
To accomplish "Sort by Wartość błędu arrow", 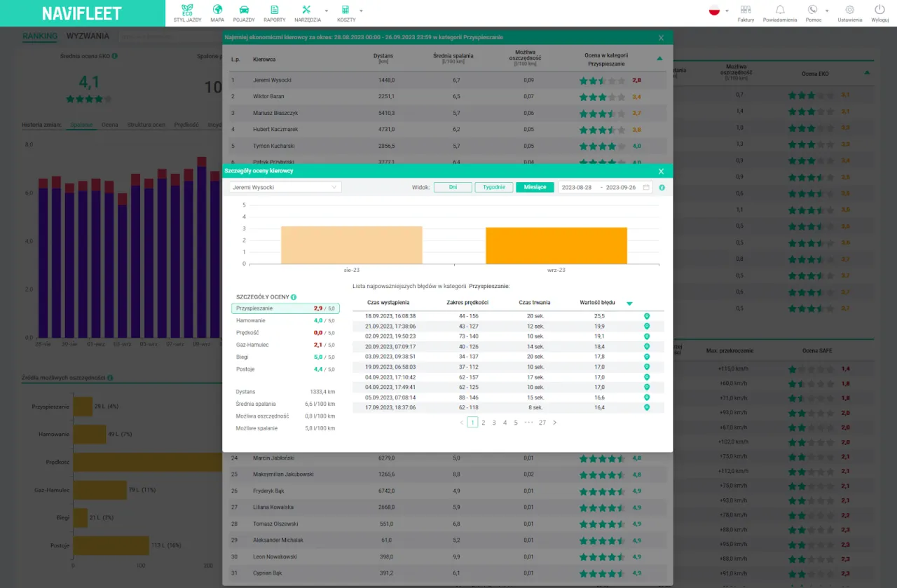I will coord(629,303).
